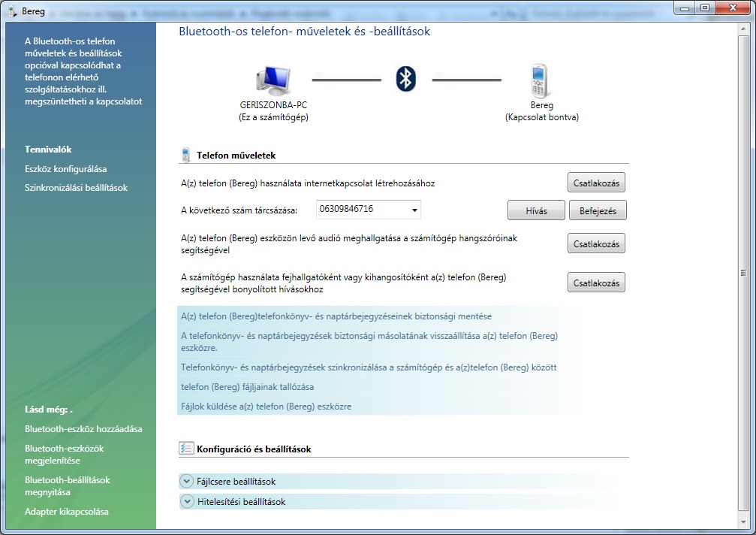Click the Bluetooth logo icon

click(406, 79)
